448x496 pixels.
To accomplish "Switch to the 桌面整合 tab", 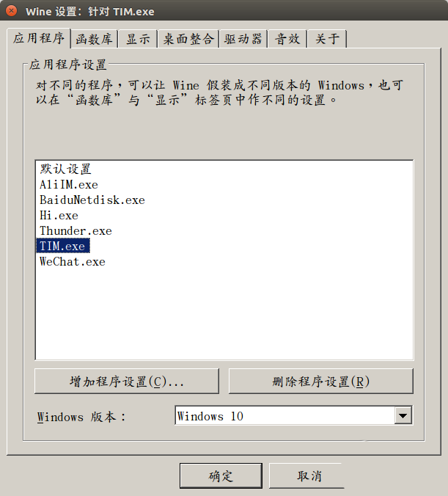I will [188, 39].
